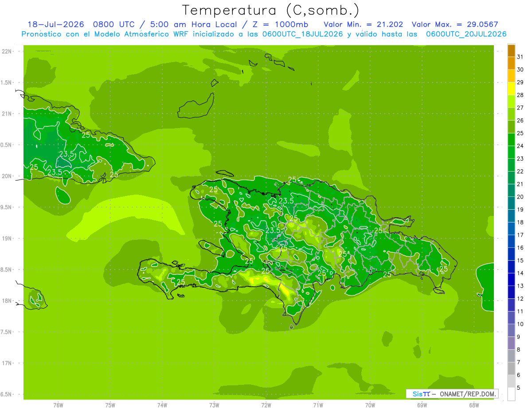The width and height of the screenshot is (532, 411).
Task: Click the "10" value on the color scale
Action: coord(520,324)
